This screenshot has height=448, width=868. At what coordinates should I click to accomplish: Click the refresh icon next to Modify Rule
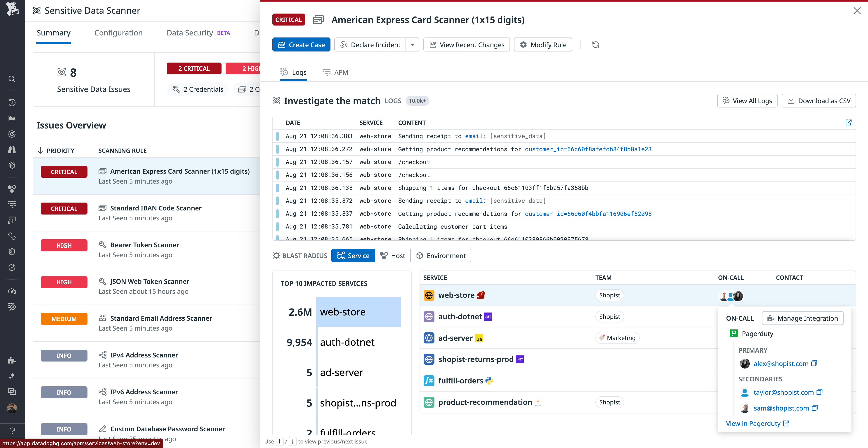[595, 44]
